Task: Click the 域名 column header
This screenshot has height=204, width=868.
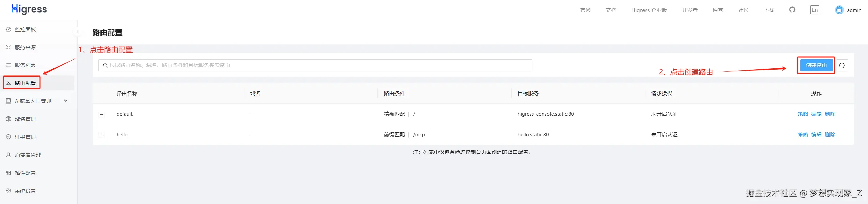Action: pyautogui.click(x=255, y=93)
